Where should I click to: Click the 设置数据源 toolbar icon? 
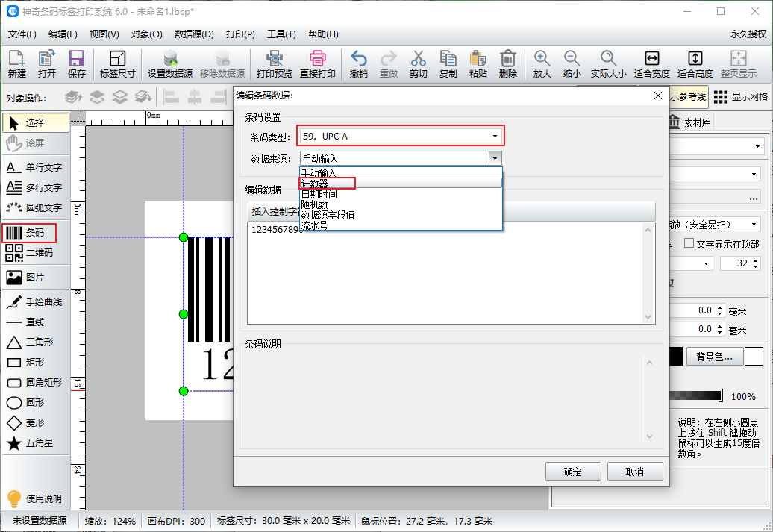coord(170,64)
